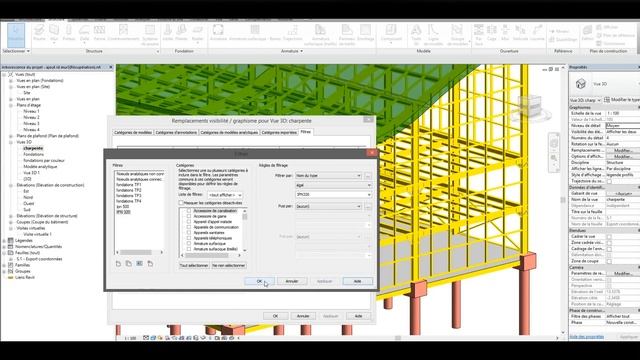The width and height of the screenshot is (640, 360).
Task: Select the Poteau (column) tool
Action: (69, 33)
